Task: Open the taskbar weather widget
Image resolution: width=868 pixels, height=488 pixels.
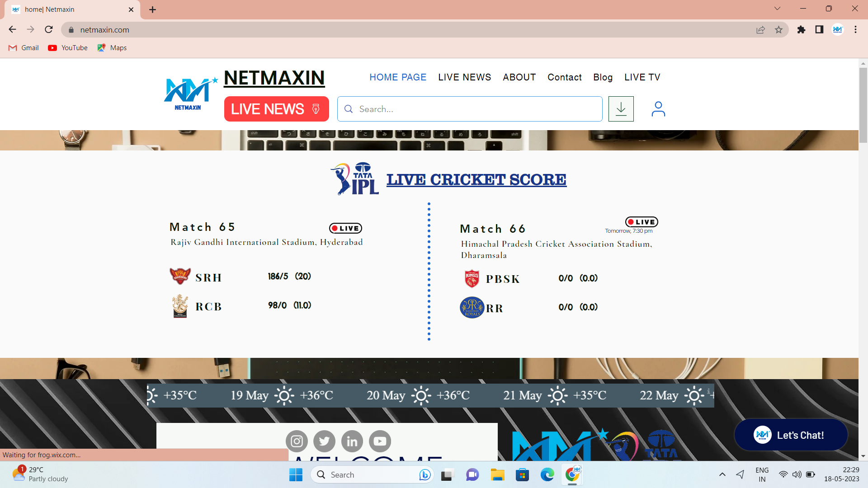Action: [x=40, y=474]
